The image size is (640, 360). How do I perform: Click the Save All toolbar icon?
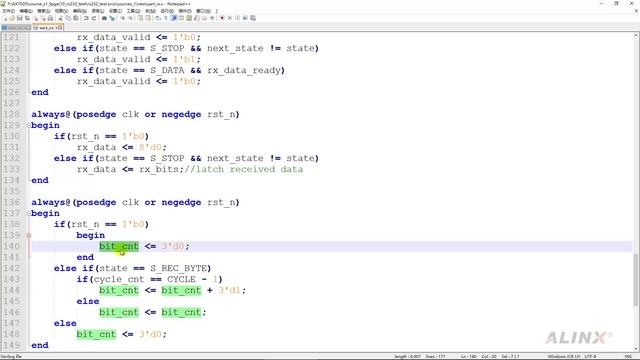[27, 18]
